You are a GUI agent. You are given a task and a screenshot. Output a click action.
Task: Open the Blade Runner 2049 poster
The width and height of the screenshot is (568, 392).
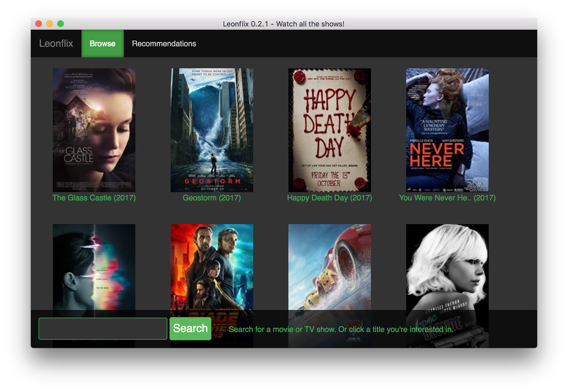tap(212, 267)
